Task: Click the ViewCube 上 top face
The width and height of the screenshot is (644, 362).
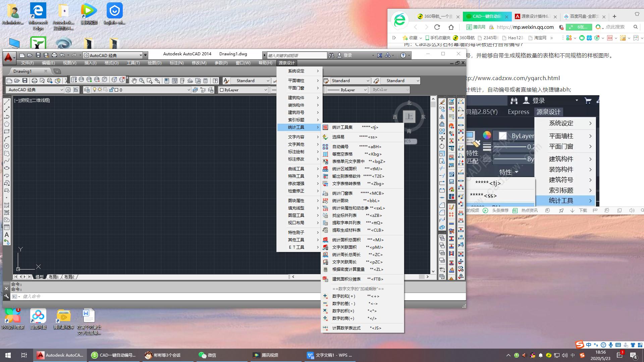Action: click(409, 117)
